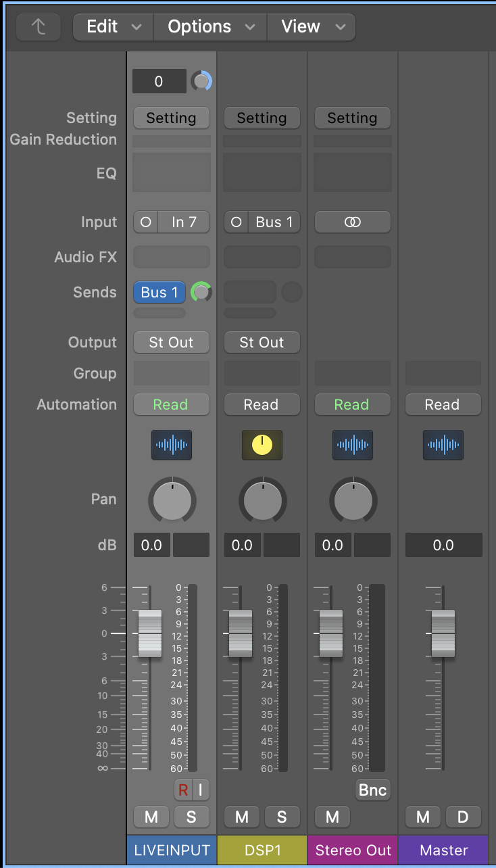Click the yellow knob icon on DSP1

[x=262, y=445]
